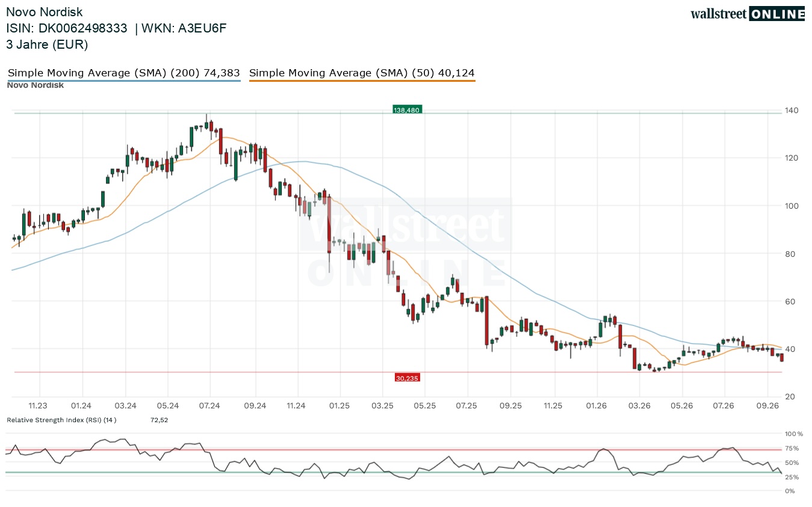This screenshot has width=812, height=507.
Task: Select the SMA (50) 40,124 legend entry
Action: pyautogui.click(x=362, y=73)
